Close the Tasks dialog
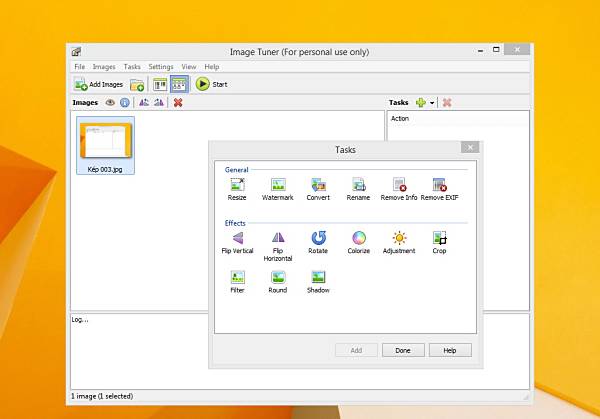The height and width of the screenshot is (419, 600). (470, 147)
